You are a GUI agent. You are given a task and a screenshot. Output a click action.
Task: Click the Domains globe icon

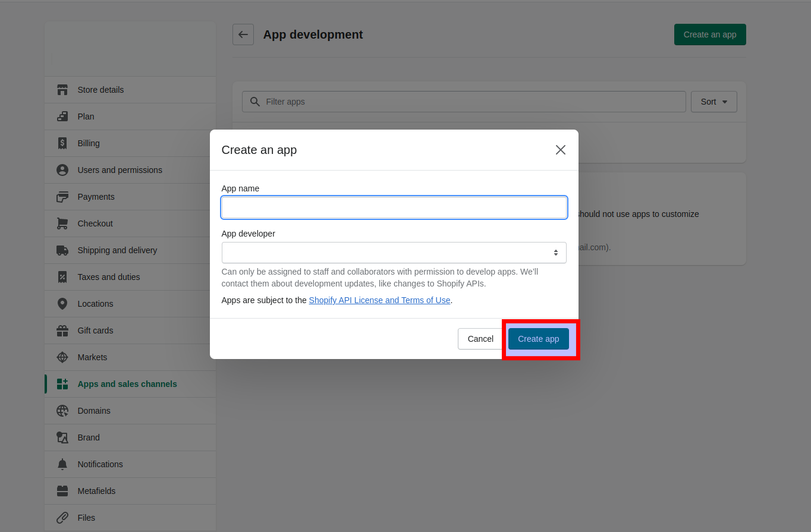[x=62, y=411]
